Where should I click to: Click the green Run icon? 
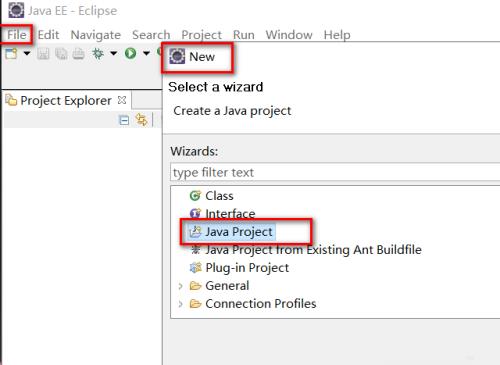click(x=130, y=53)
